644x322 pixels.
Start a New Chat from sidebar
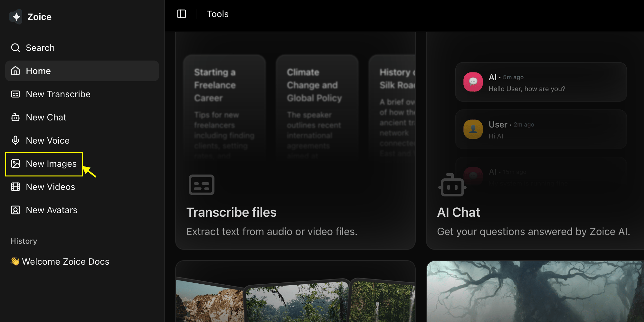pyautogui.click(x=82, y=117)
